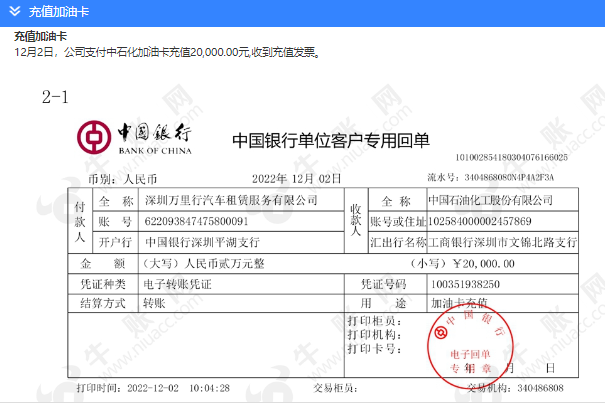Click voucher type 电子转账凭证
The image size is (605, 403).
[x=177, y=284]
